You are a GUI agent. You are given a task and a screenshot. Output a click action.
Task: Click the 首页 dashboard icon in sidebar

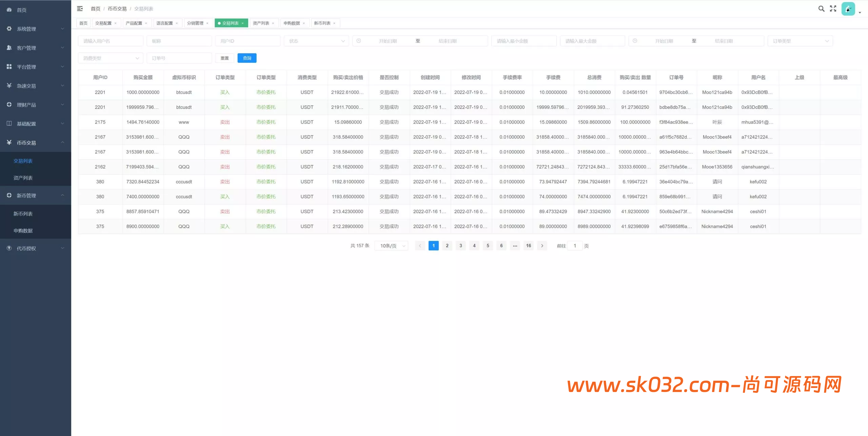click(9, 10)
